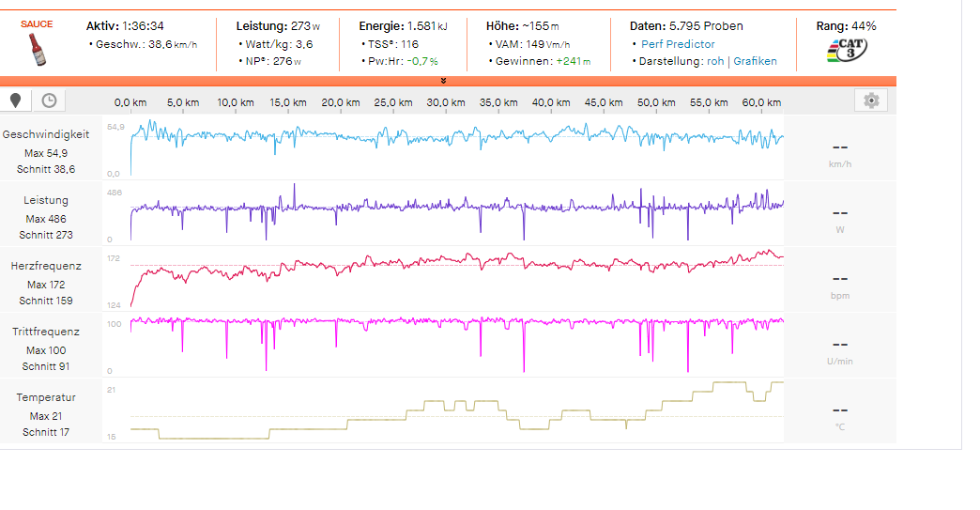This screenshot has height=510, width=980.
Task: Click the Daten: 5.795 Proben text
Action: coord(686,26)
